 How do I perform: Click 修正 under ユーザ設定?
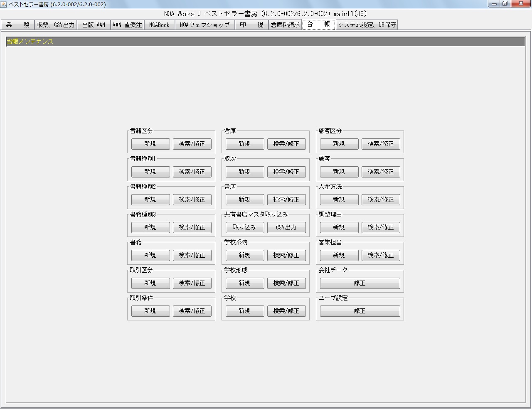(360, 311)
